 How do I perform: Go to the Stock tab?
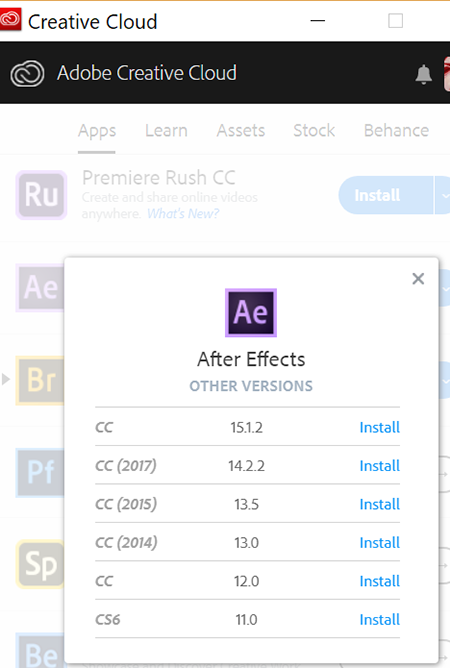[x=314, y=130]
